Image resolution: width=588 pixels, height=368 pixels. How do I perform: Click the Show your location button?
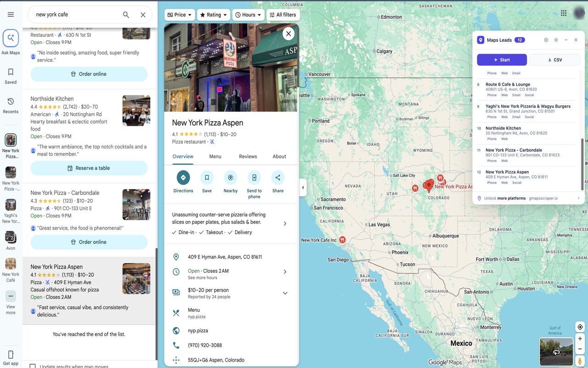[x=580, y=327]
